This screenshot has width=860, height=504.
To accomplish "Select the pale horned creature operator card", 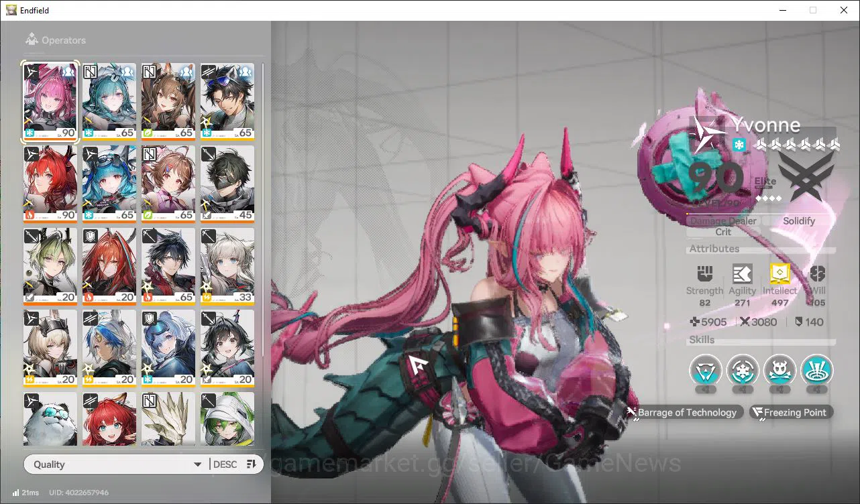I will point(168,419).
